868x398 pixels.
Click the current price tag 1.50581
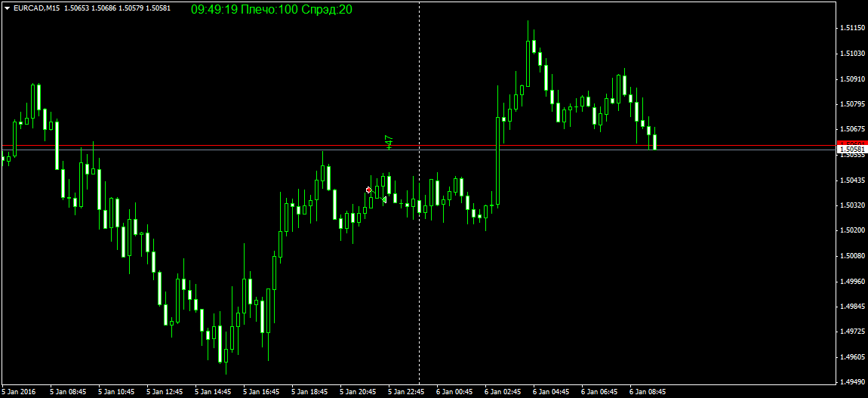tap(851, 150)
